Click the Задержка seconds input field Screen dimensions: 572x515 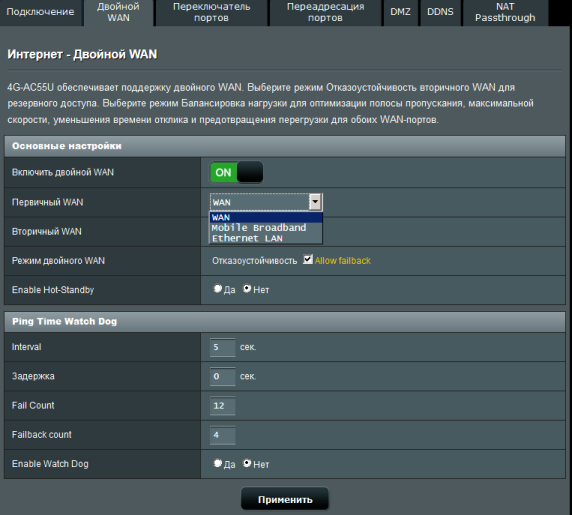pos(223,376)
